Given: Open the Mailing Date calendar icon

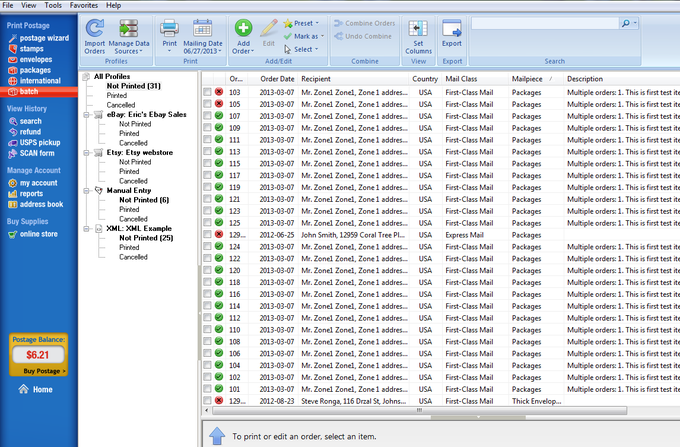Looking at the screenshot, I should 202,27.
